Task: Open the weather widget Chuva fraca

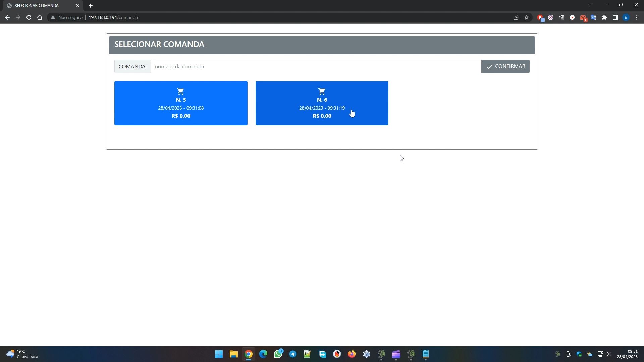Action: [22, 354]
